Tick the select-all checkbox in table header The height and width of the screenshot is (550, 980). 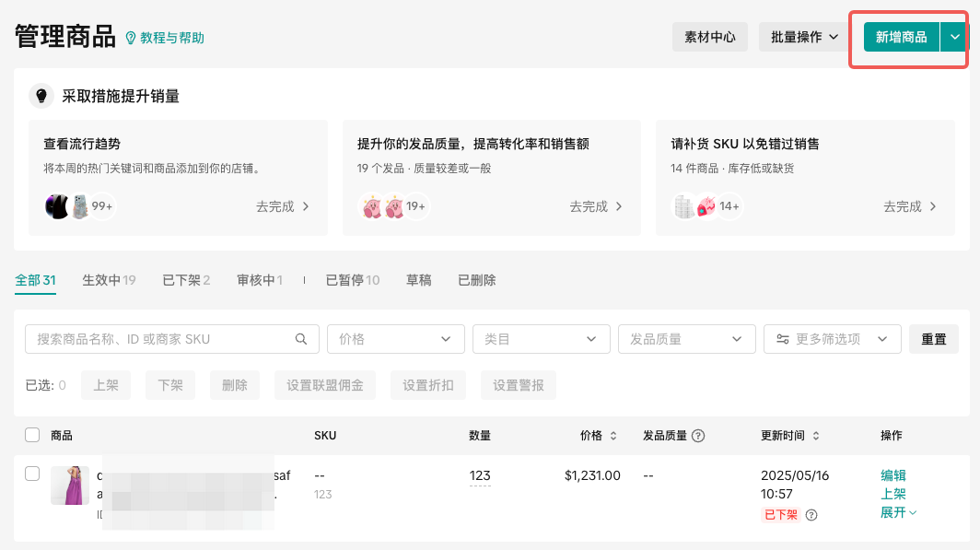pyautogui.click(x=32, y=435)
